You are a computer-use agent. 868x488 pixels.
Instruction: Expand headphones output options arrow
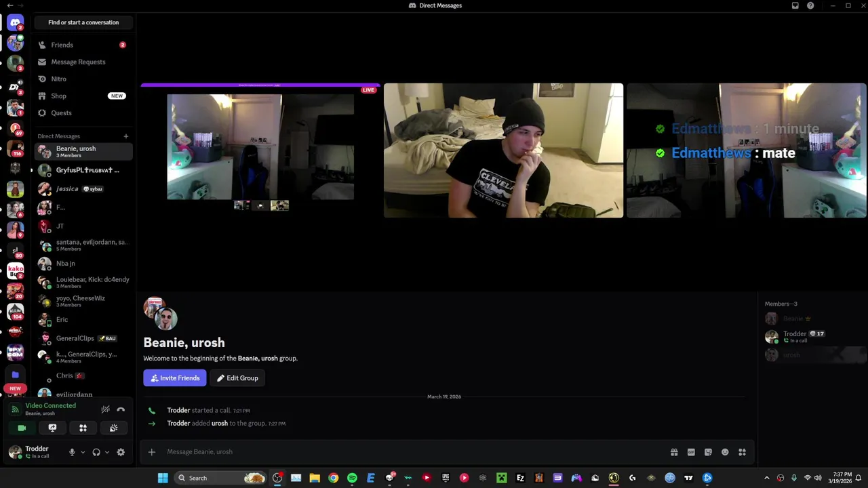[x=106, y=452]
